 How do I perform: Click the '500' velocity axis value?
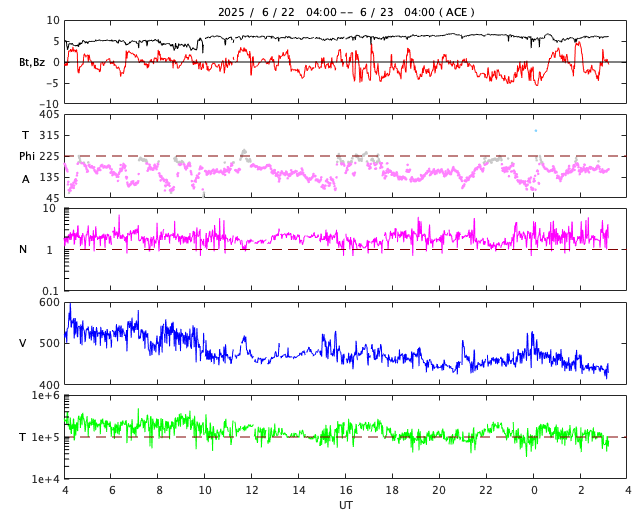click(x=49, y=343)
